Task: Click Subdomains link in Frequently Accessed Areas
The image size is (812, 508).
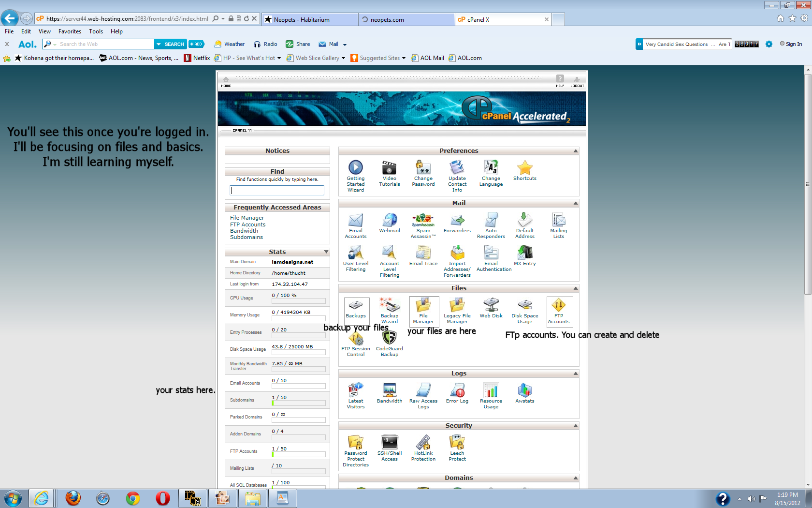Action: [246, 237]
